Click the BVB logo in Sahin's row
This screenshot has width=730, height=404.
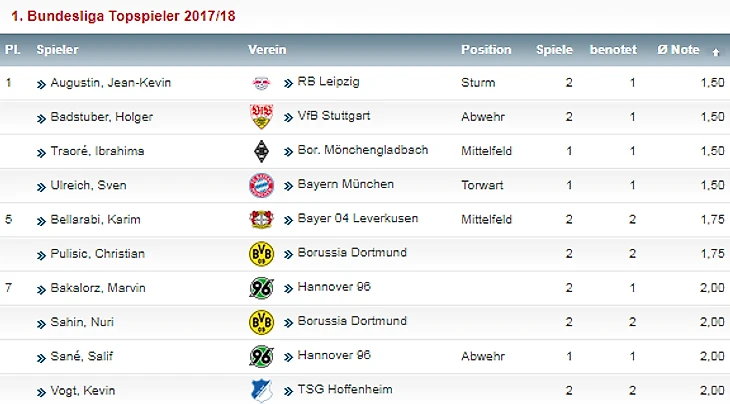[261, 322]
